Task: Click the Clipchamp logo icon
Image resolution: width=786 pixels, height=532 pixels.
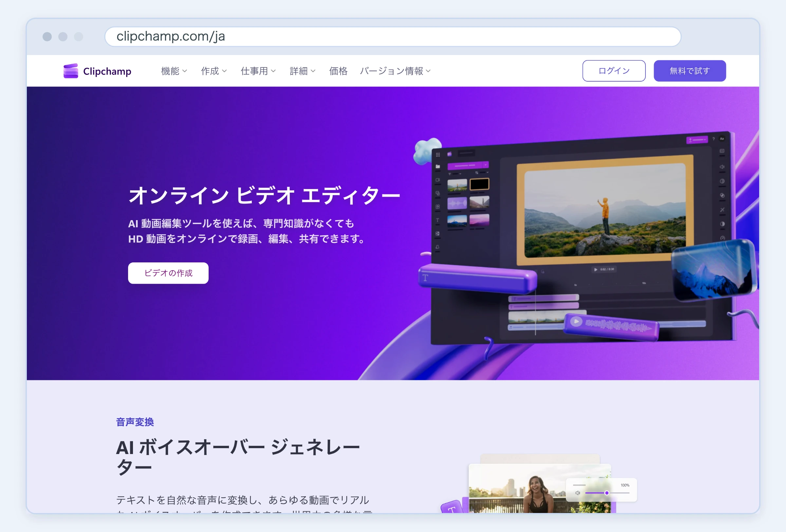Action: (71, 71)
